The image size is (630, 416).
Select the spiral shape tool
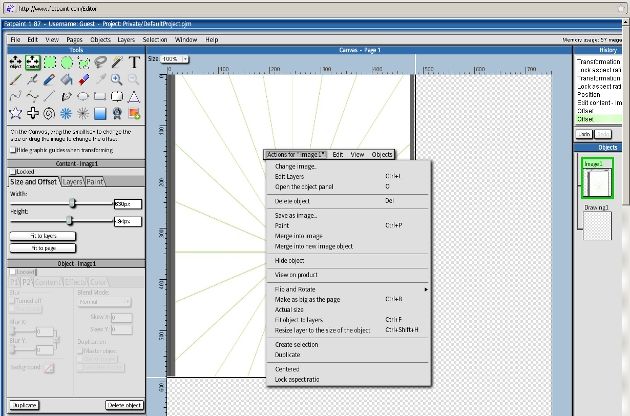[x=49, y=113]
